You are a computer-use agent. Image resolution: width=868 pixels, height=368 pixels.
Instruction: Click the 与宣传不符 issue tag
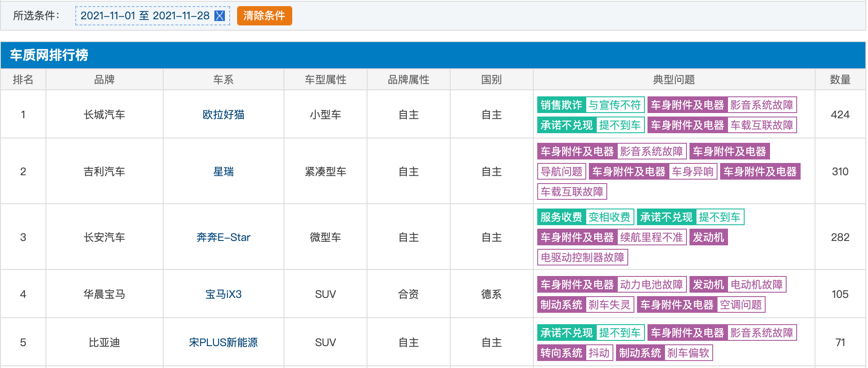tap(615, 105)
